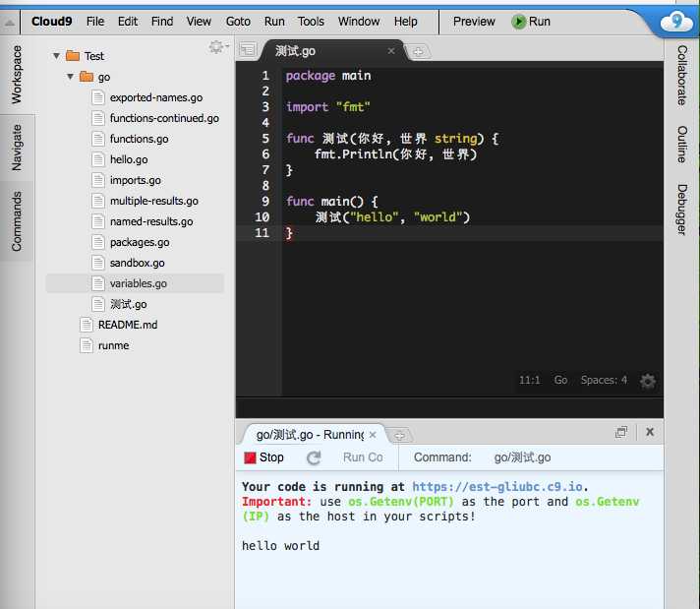Add a new editor tab
The height and width of the screenshot is (609, 700).
click(418, 52)
